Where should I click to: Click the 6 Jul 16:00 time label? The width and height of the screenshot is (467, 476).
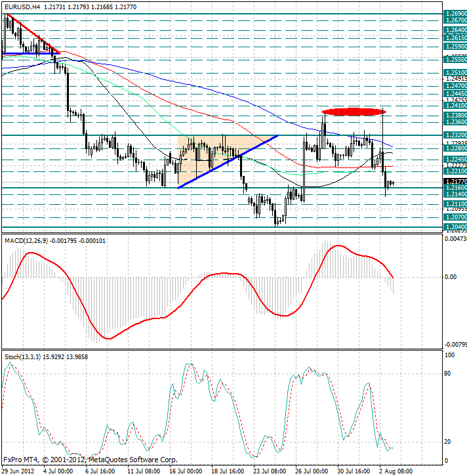[x=100, y=471]
